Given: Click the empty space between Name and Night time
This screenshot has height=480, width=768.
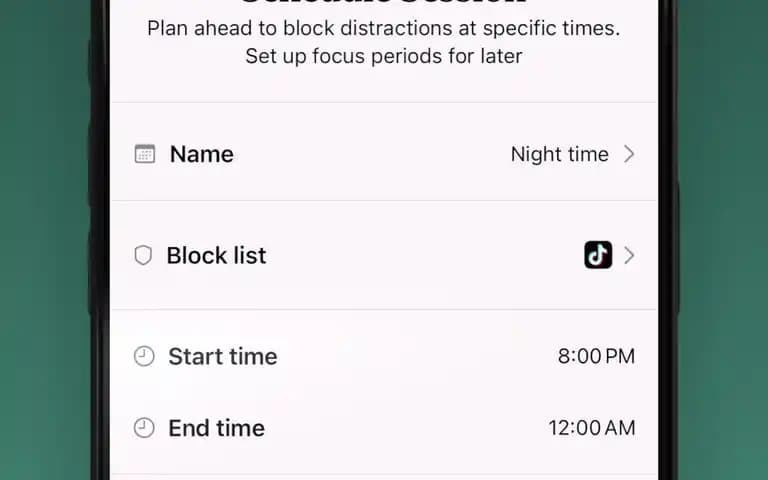Looking at the screenshot, I should [372, 154].
